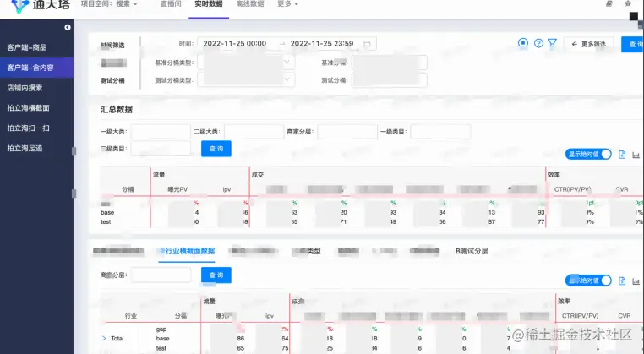Select 行业横截面数据 tab
644x354 pixels.
[x=187, y=251]
